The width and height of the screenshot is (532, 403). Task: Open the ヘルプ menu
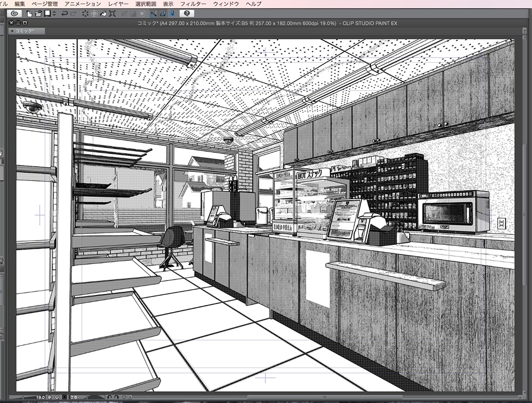coord(253,4)
